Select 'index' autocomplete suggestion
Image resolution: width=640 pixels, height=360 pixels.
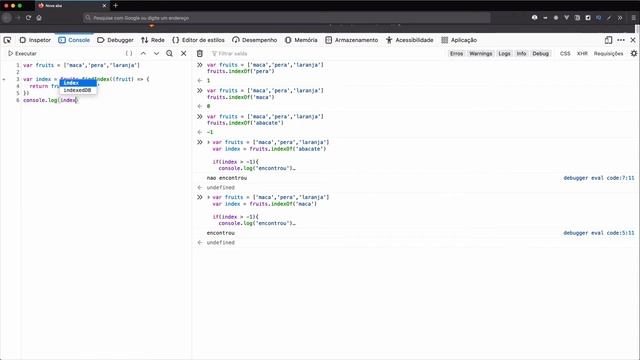[78, 83]
